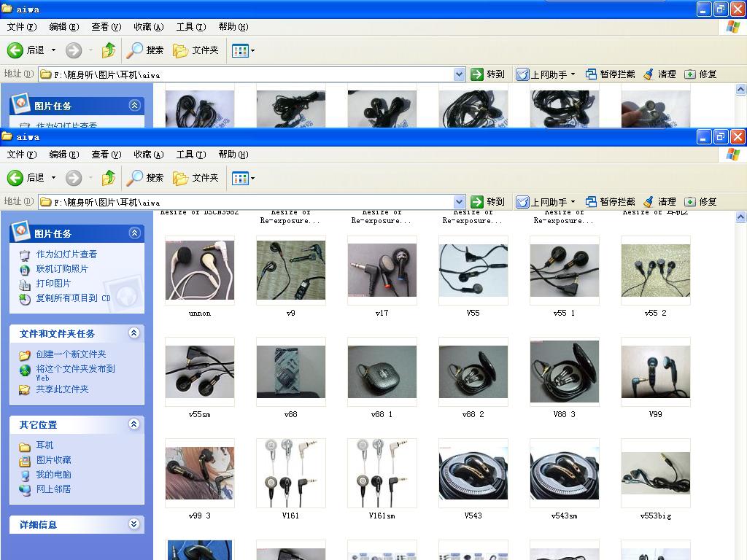747x560 pixels.
Task: Open 上网助手 dropdown in lower window
Action: pos(573,202)
